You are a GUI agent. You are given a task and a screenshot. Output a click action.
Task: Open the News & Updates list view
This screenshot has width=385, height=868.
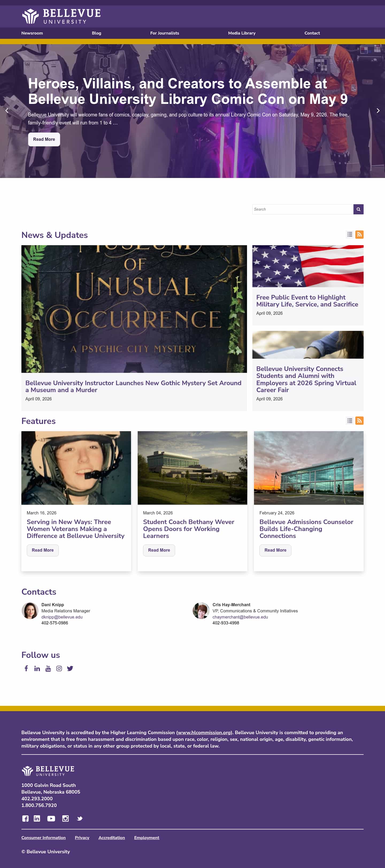350,234
